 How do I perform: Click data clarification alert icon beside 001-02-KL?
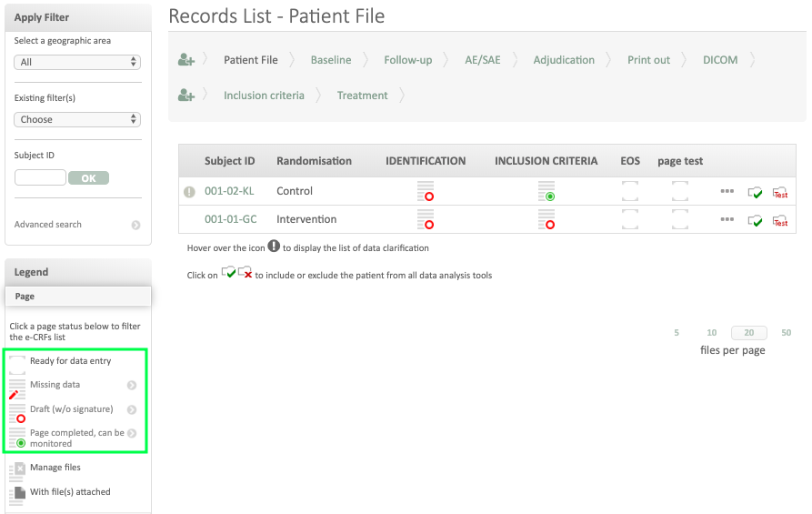coord(190,192)
